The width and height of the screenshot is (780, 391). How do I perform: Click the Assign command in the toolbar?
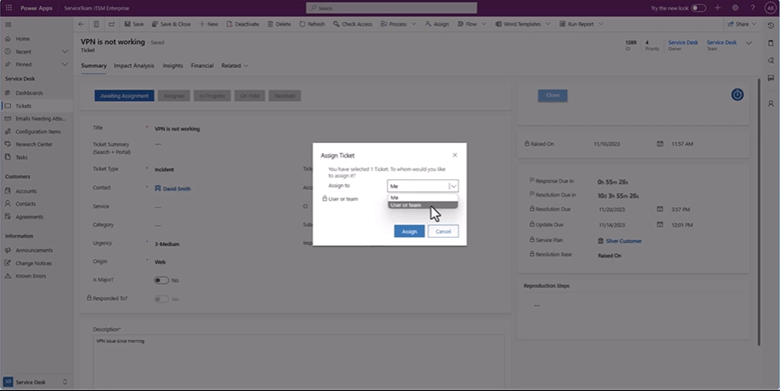[437, 24]
